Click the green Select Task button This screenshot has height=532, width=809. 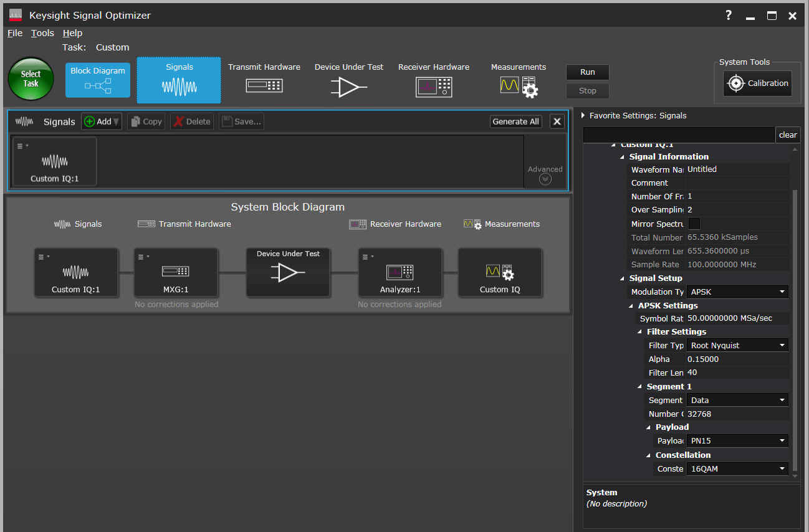31,79
